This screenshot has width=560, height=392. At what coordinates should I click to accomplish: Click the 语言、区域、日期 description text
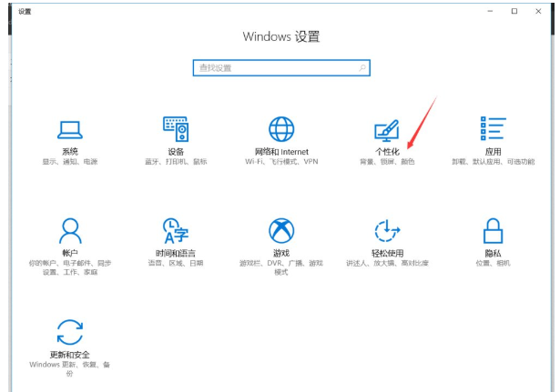click(176, 263)
